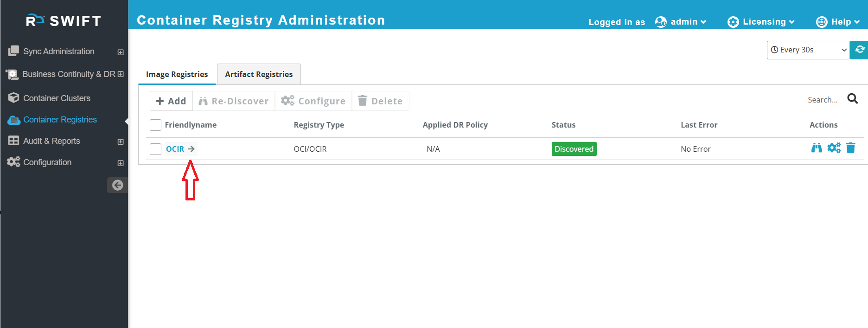The height and width of the screenshot is (328, 868).
Task: Click the Friendlyname column header
Action: coord(191,125)
